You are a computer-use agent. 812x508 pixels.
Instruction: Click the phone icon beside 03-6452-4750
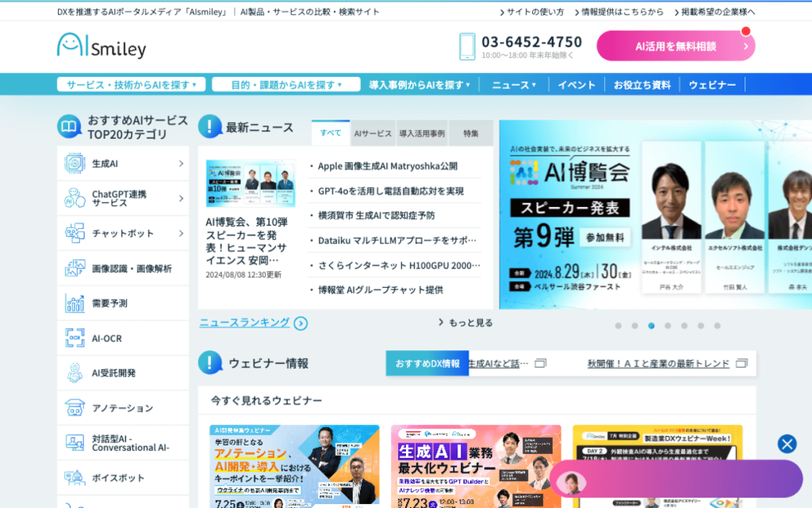coord(467,46)
